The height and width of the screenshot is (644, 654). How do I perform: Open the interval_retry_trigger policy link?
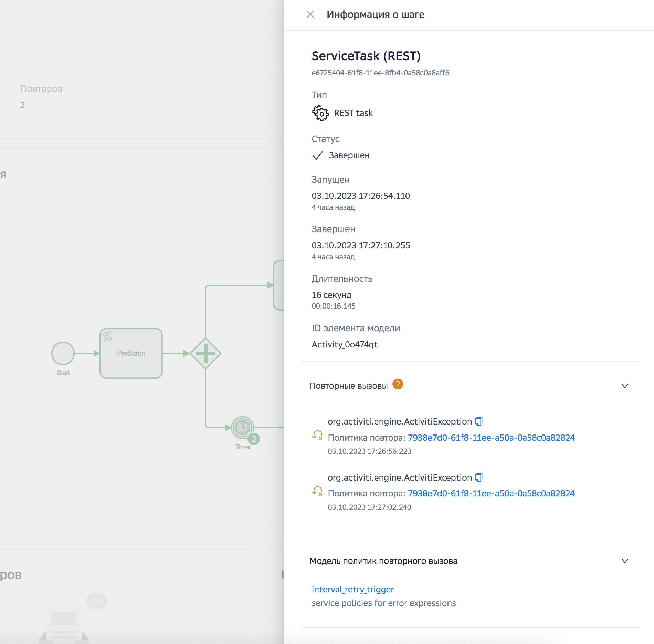point(352,589)
